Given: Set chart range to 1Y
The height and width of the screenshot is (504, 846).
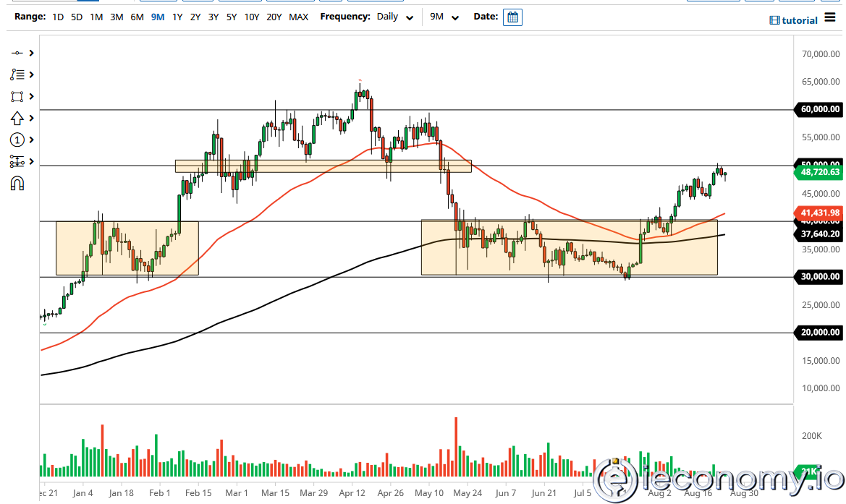Looking at the screenshot, I should (x=177, y=17).
